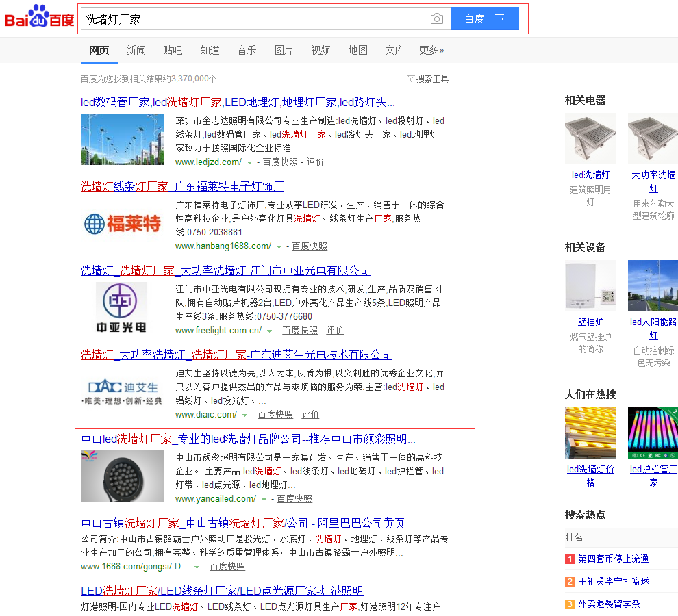The width and height of the screenshot is (678, 616).
Task: Open the 阿里巴巴公司黄页 result title
Action: click(x=242, y=523)
